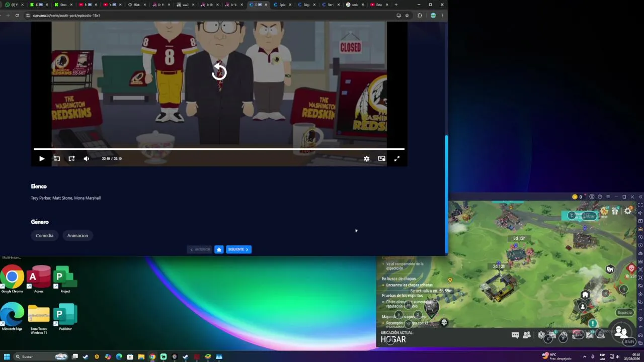644x362 pixels.
Task: Open a new Chrome tab
Action: coord(396,5)
